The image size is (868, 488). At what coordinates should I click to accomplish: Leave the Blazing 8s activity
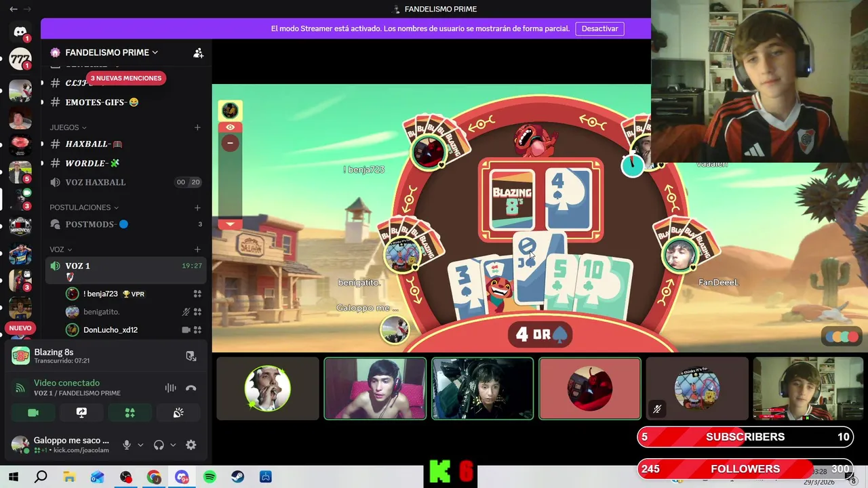(x=191, y=356)
